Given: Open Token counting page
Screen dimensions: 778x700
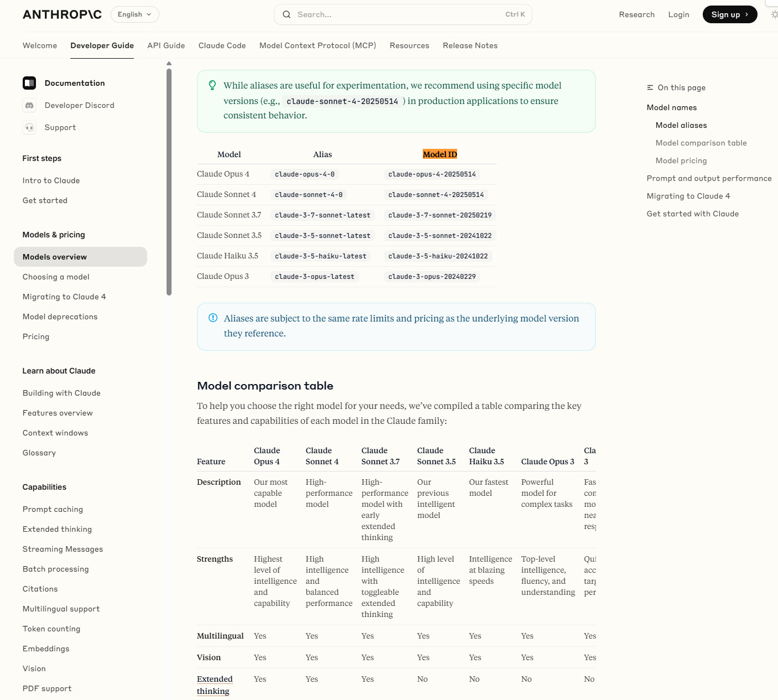Looking at the screenshot, I should point(51,629).
